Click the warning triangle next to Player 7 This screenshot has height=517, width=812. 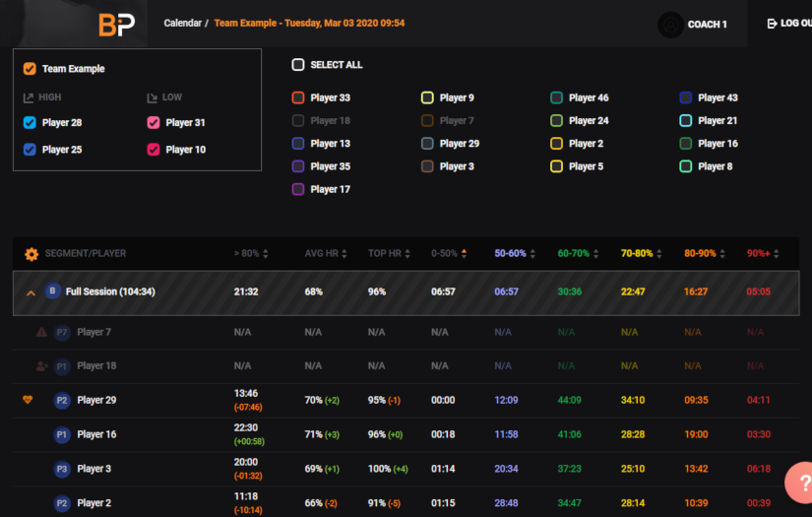pos(41,332)
